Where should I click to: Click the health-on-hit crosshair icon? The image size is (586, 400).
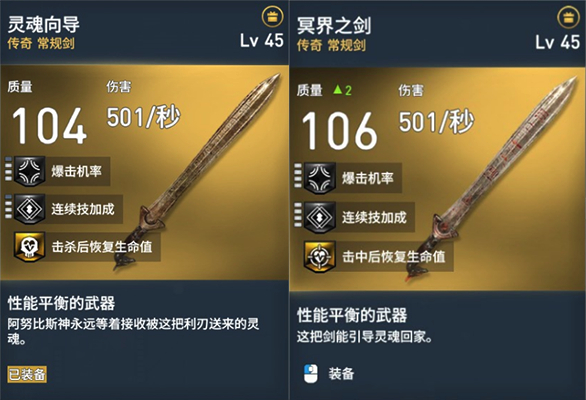[x=320, y=256]
